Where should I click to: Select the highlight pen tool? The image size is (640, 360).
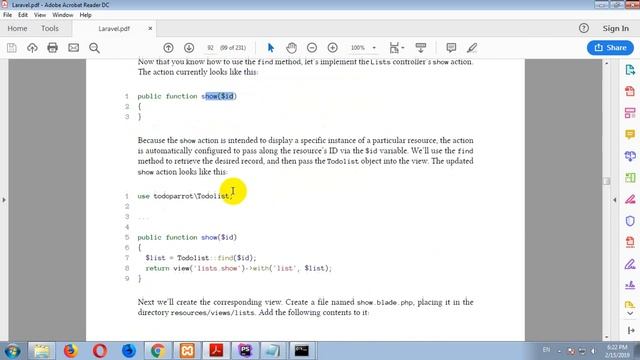472,48
